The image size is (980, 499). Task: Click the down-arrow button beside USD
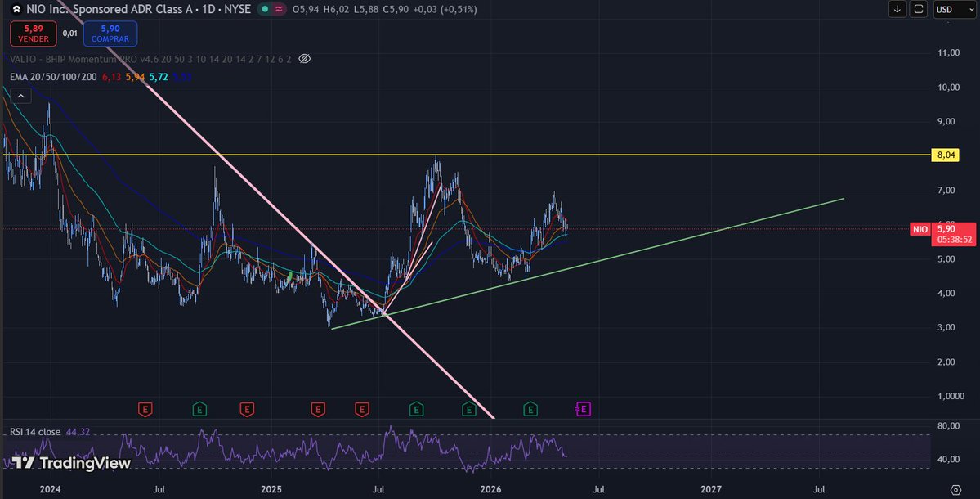pos(897,9)
